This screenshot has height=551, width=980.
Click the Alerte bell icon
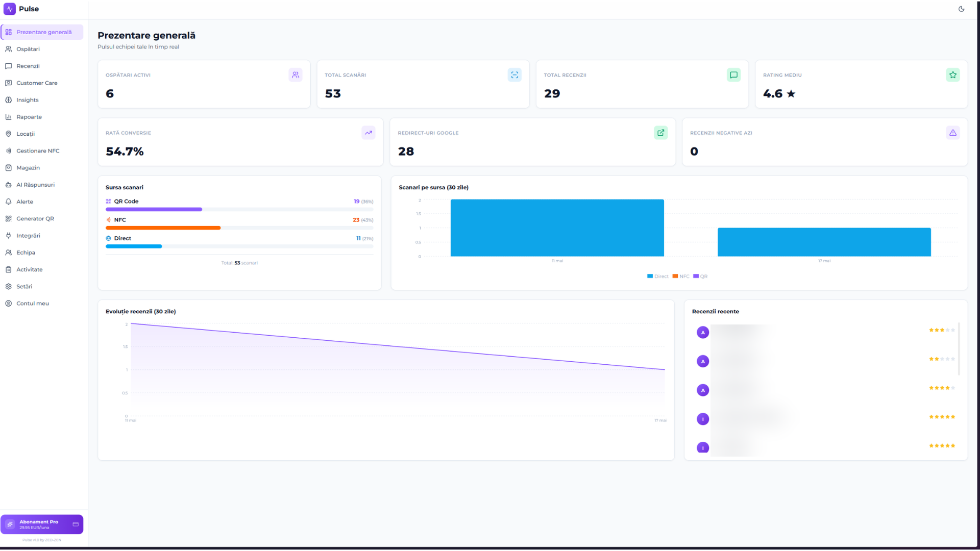tap(9, 202)
